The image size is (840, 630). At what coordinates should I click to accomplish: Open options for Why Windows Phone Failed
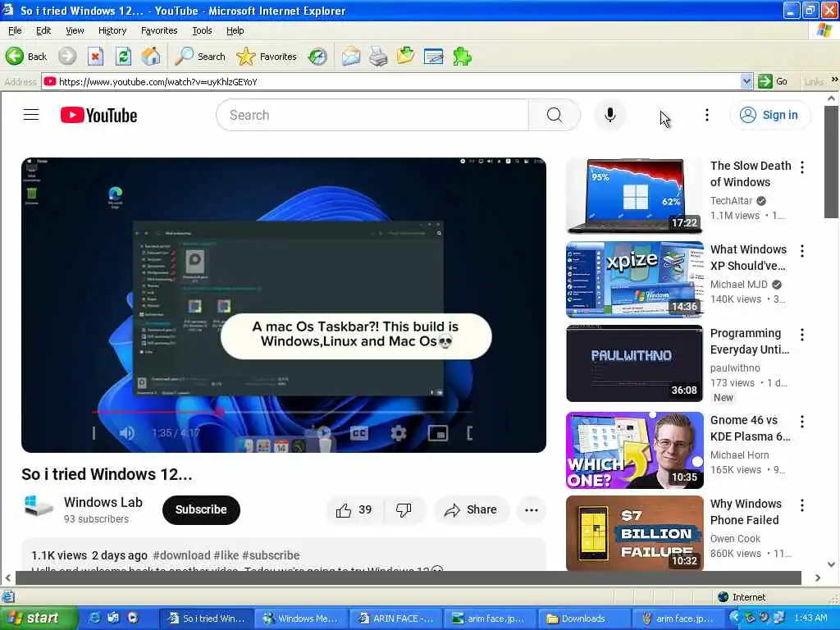pyautogui.click(x=802, y=505)
